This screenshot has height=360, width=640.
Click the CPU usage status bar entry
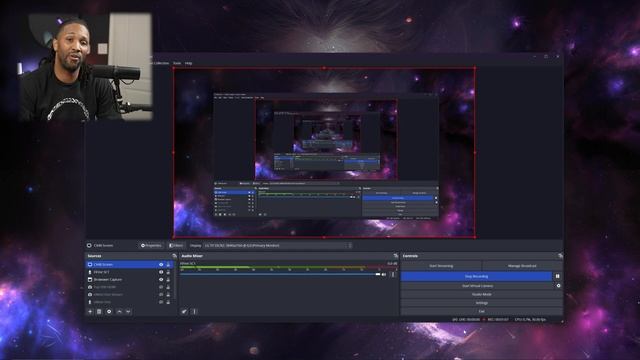[530, 319]
